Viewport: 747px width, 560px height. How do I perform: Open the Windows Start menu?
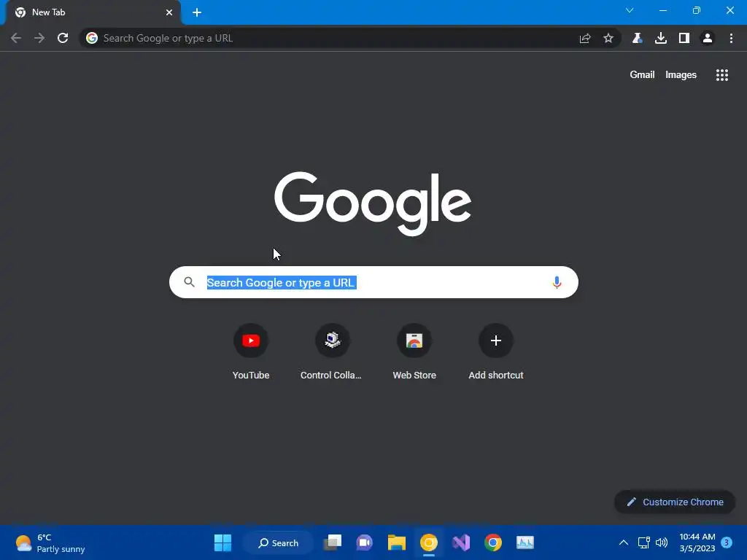(x=222, y=542)
